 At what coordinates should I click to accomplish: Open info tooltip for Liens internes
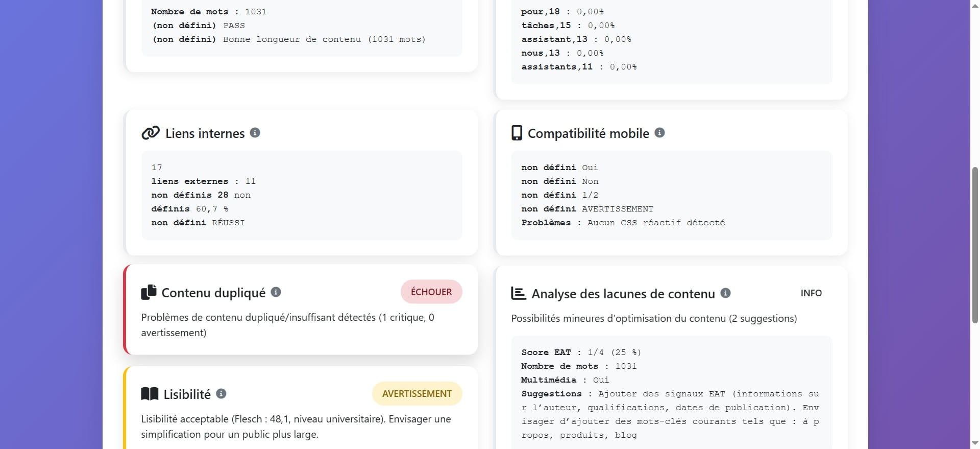click(x=255, y=133)
